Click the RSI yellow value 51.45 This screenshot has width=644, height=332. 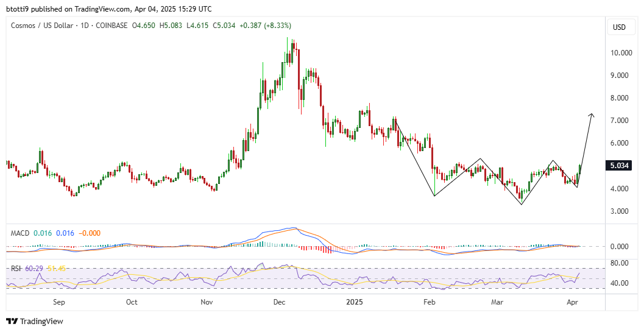(57, 268)
